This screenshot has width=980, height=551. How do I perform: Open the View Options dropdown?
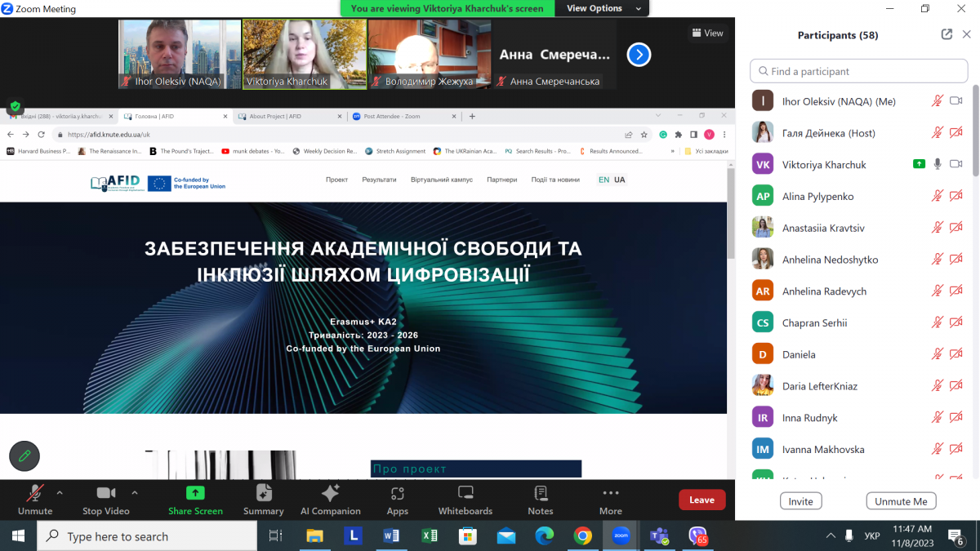coord(602,8)
